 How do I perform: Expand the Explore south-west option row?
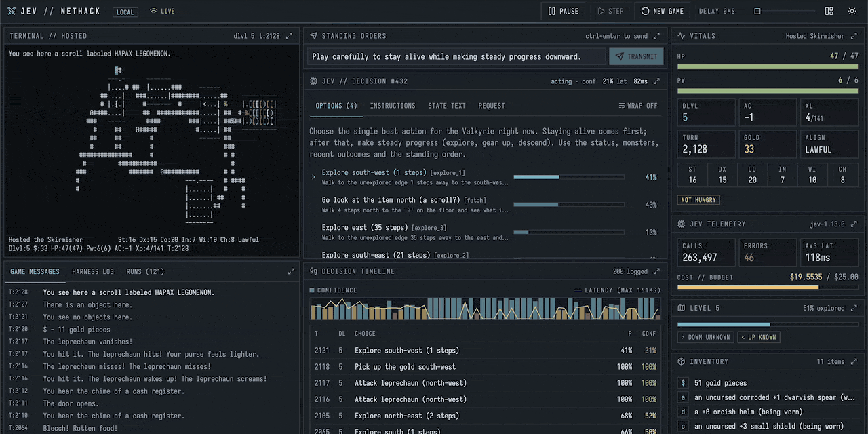[484, 177]
